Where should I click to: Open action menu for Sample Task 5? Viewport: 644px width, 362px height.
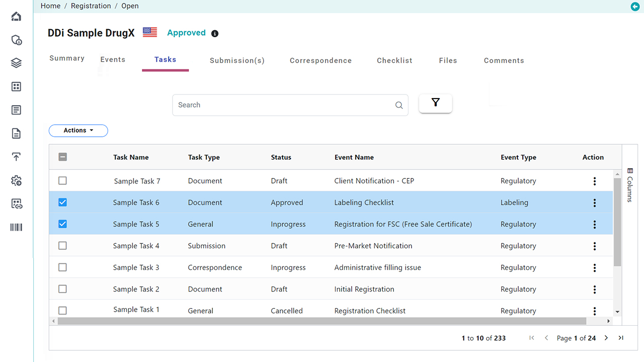[595, 224]
